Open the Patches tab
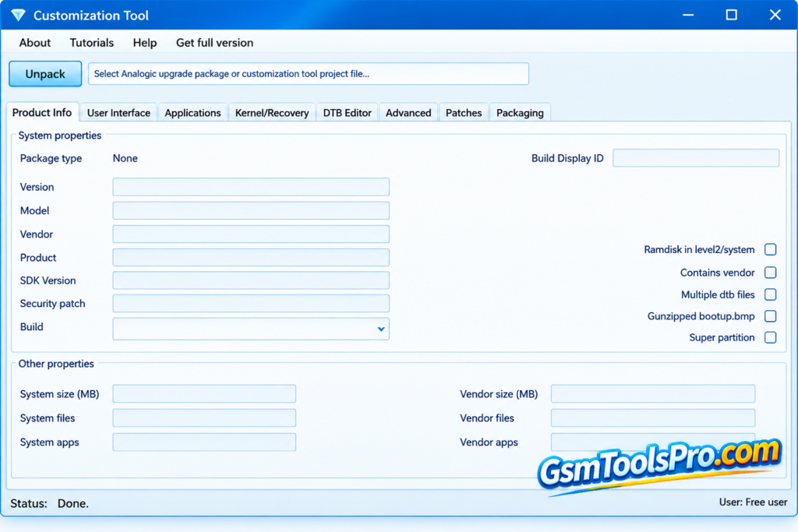 click(x=464, y=113)
